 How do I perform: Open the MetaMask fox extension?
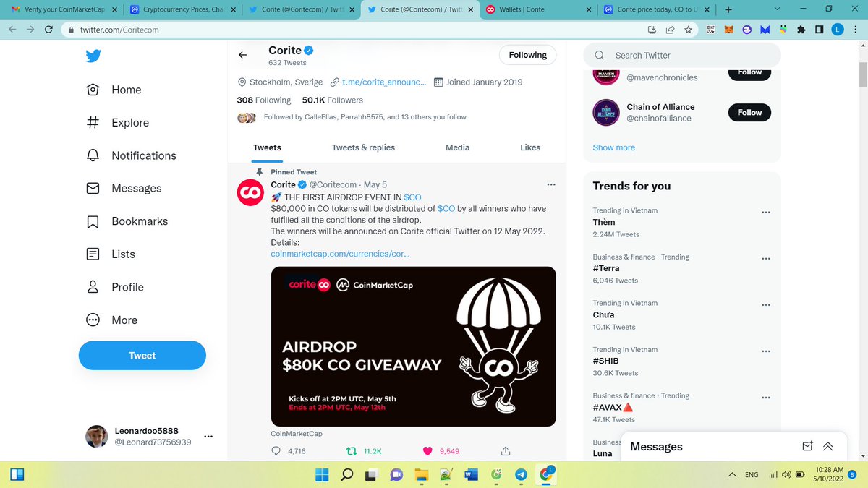point(729,30)
